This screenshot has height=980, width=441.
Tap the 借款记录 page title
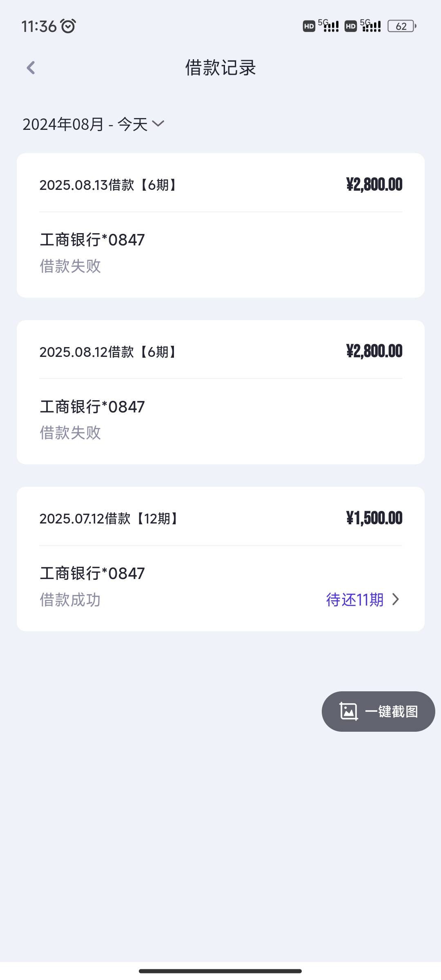coord(220,68)
